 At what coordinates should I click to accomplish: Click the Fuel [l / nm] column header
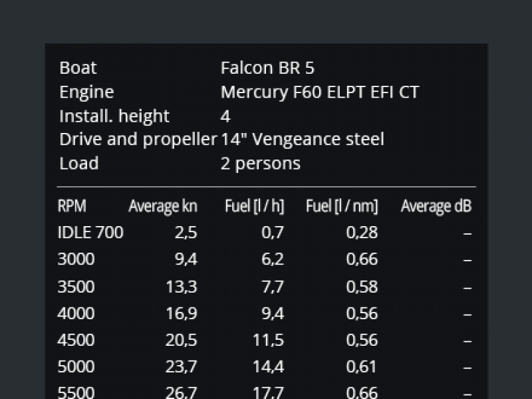(x=342, y=206)
